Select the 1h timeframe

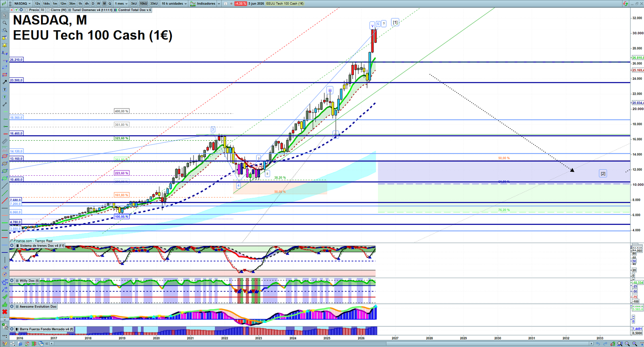point(80,3)
